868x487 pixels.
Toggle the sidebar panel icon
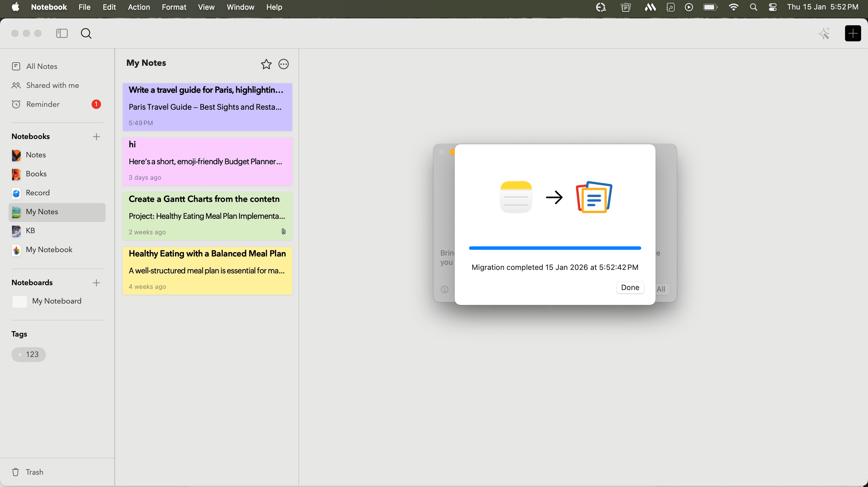(x=62, y=33)
